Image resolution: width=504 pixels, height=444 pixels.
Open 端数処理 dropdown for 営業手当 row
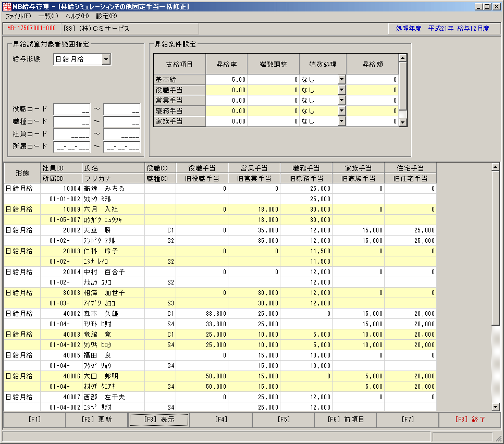click(342, 100)
